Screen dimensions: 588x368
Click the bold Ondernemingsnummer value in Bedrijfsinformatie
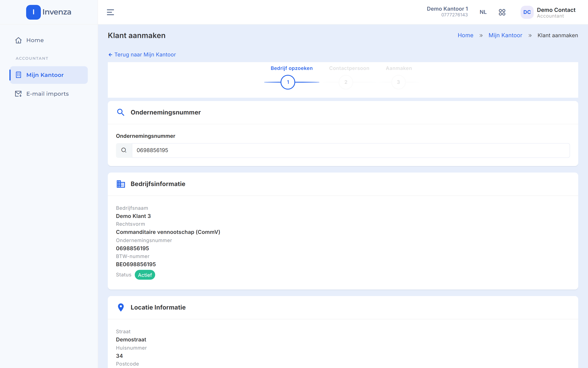(133, 248)
